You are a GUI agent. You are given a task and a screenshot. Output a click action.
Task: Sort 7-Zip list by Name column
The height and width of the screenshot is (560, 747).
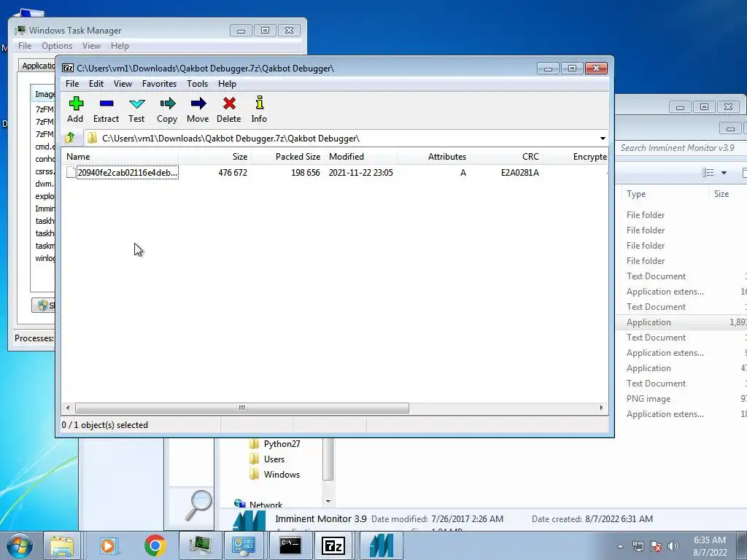[120, 157]
